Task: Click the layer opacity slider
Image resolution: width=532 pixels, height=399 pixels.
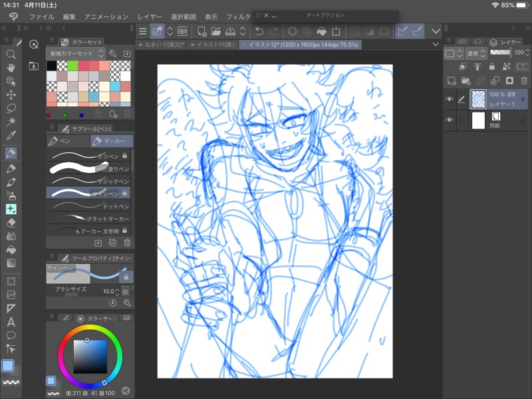Action: [x=500, y=53]
